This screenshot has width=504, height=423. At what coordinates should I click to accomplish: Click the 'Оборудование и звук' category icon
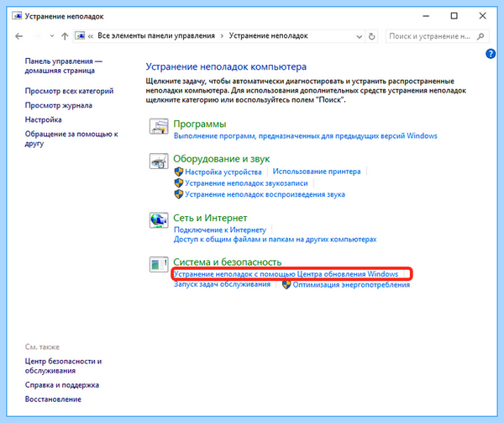point(159,161)
